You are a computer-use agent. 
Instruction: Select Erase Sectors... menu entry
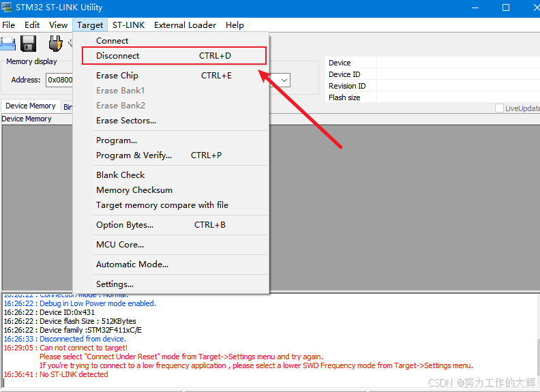click(x=171, y=121)
